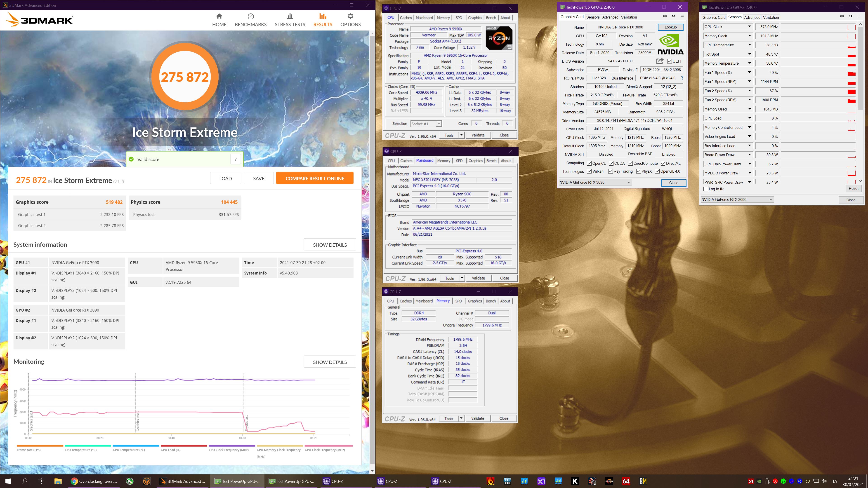Open GPU selector dropdown in Sensors window
868x488 pixels.
click(x=737, y=199)
